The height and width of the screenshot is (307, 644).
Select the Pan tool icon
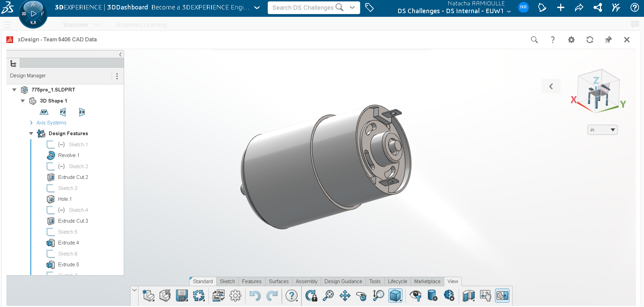coord(345,296)
